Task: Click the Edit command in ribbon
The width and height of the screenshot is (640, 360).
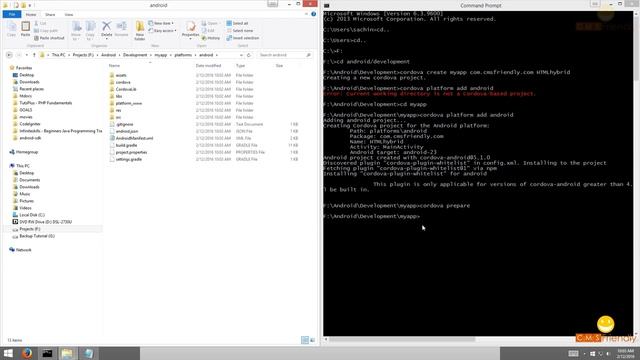Action: coord(208,31)
